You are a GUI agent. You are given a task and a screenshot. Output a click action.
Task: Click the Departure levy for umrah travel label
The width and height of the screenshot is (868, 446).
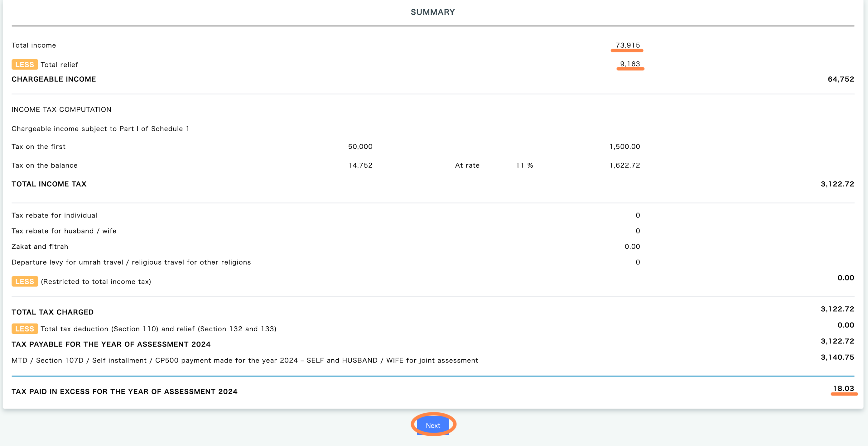(x=131, y=262)
